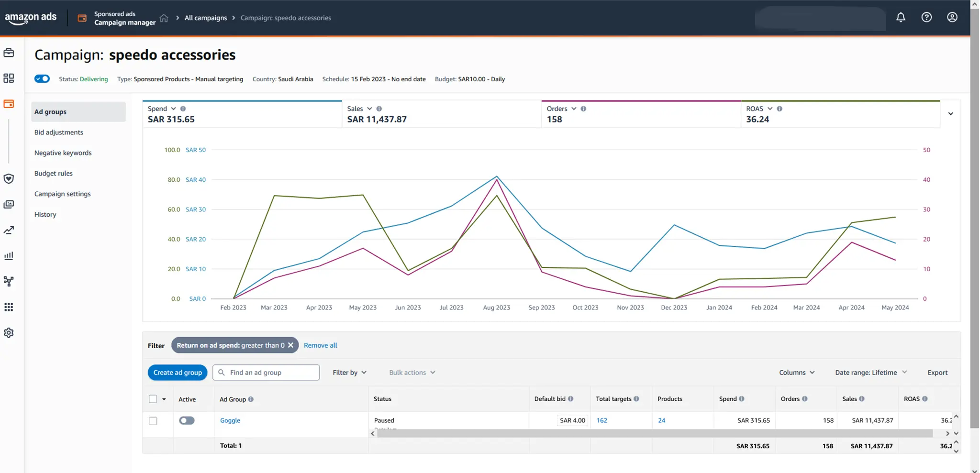Click the Create ad group button
The image size is (980, 473).
[x=178, y=373]
